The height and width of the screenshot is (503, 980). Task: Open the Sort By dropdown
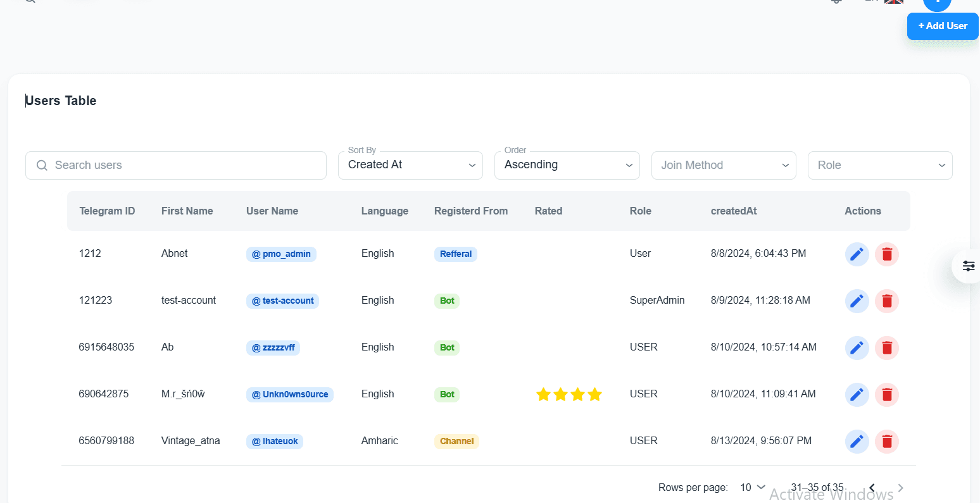click(x=410, y=165)
